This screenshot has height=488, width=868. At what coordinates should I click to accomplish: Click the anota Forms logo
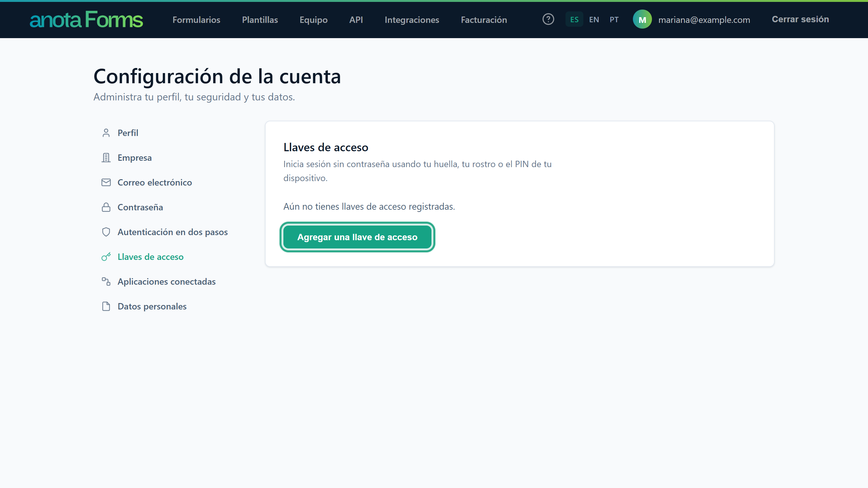[86, 20]
